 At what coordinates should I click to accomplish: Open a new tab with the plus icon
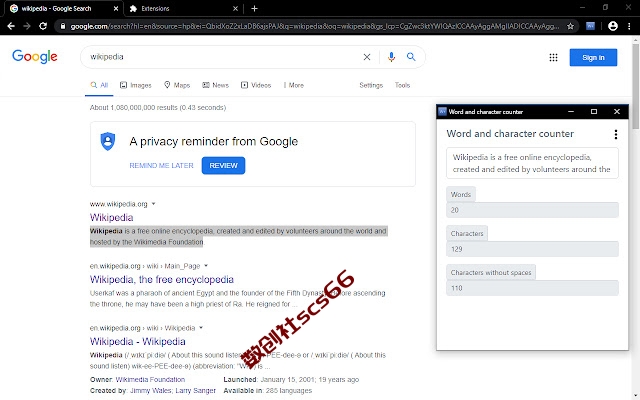click(x=254, y=8)
